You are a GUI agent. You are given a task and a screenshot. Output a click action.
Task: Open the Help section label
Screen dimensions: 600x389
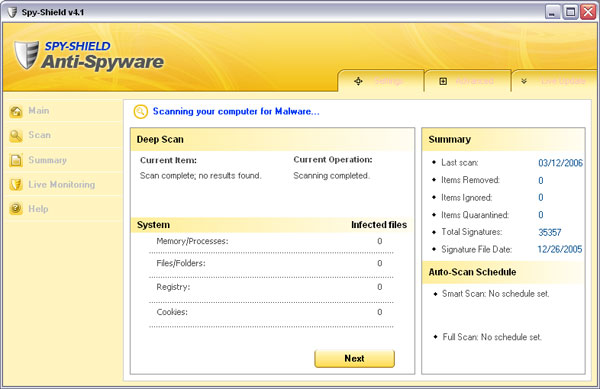click(38, 209)
